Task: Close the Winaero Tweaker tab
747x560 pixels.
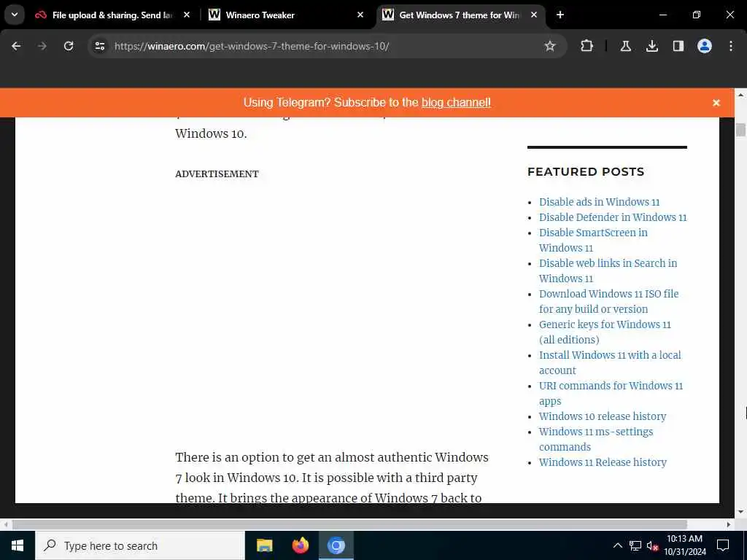Action: point(360,15)
